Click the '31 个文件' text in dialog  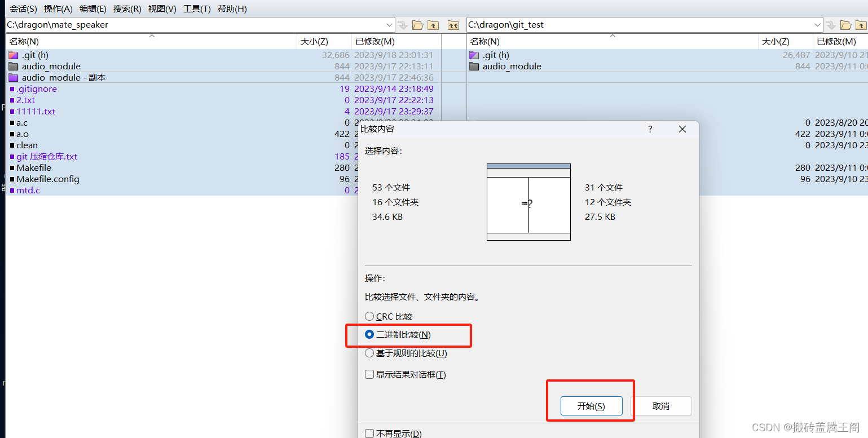coord(604,187)
